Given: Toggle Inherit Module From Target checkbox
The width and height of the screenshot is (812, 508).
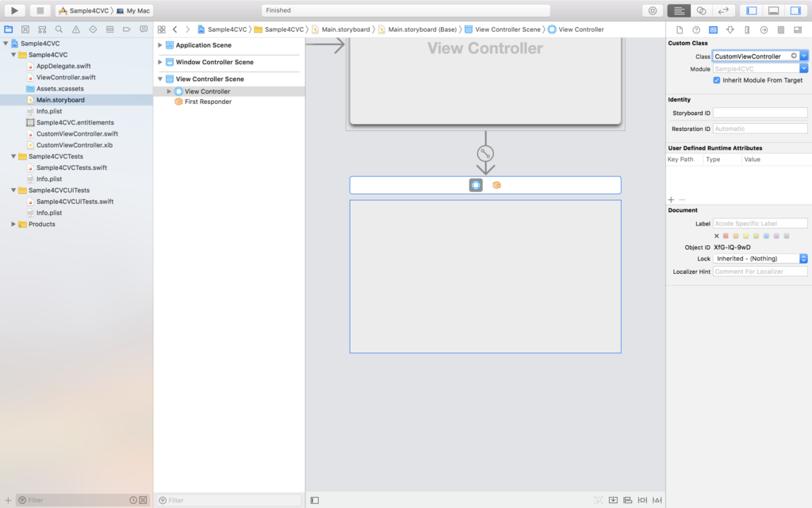Looking at the screenshot, I should pyautogui.click(x=717, y=80).
